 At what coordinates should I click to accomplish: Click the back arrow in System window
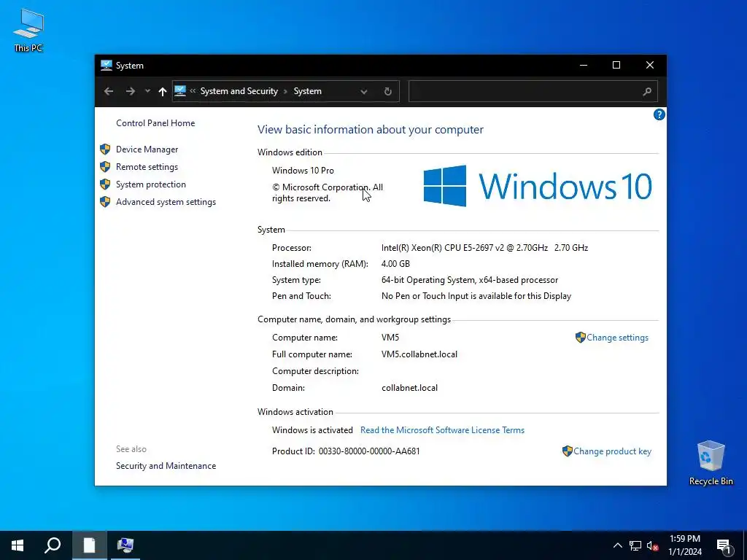click(x=109, y=91)
